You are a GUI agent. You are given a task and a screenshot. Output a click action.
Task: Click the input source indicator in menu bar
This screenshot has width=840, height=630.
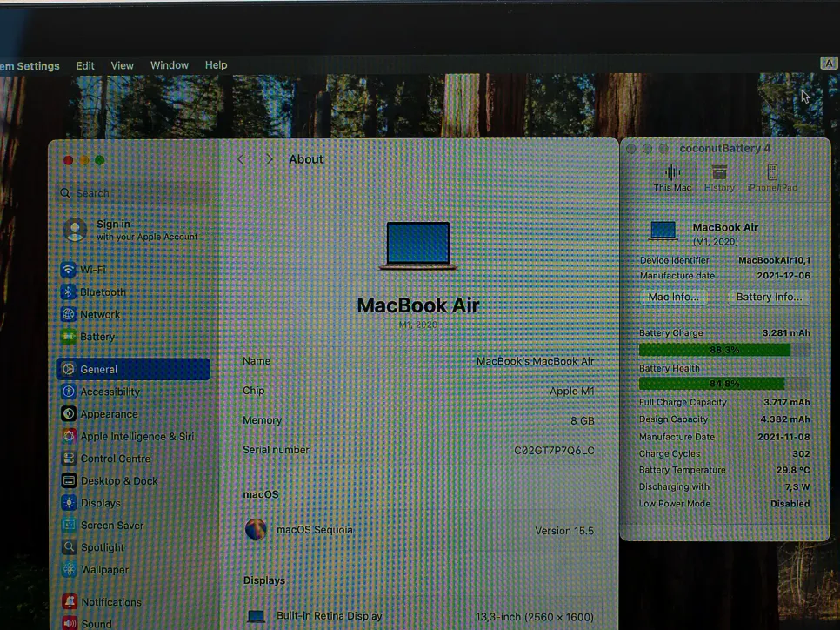(x=829, y=64)
